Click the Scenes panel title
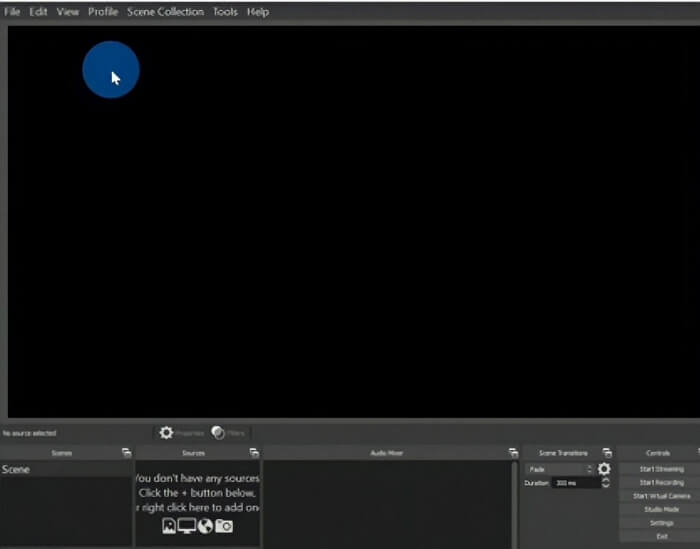Image resolution: width=700 pixels, height=549 pixels. [x=62, y=453]
